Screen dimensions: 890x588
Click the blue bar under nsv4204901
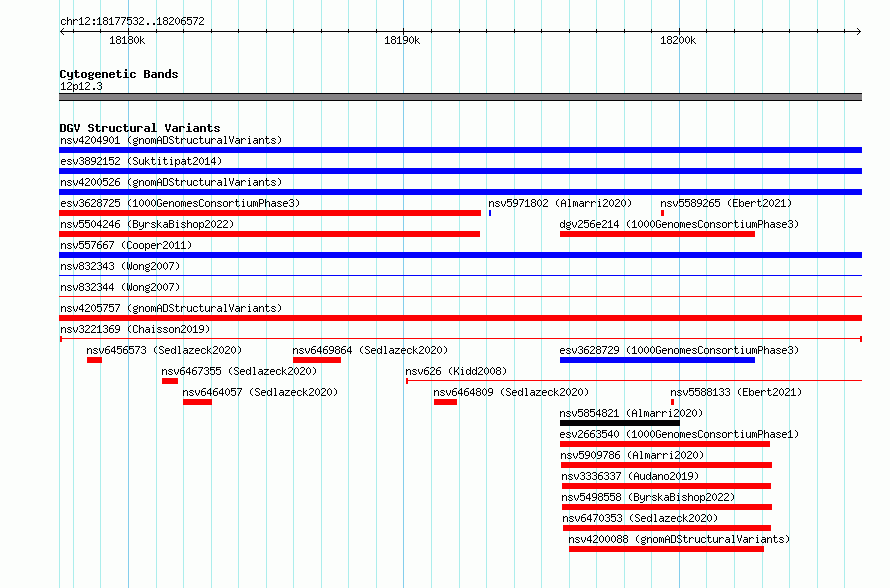coord(460,150)
